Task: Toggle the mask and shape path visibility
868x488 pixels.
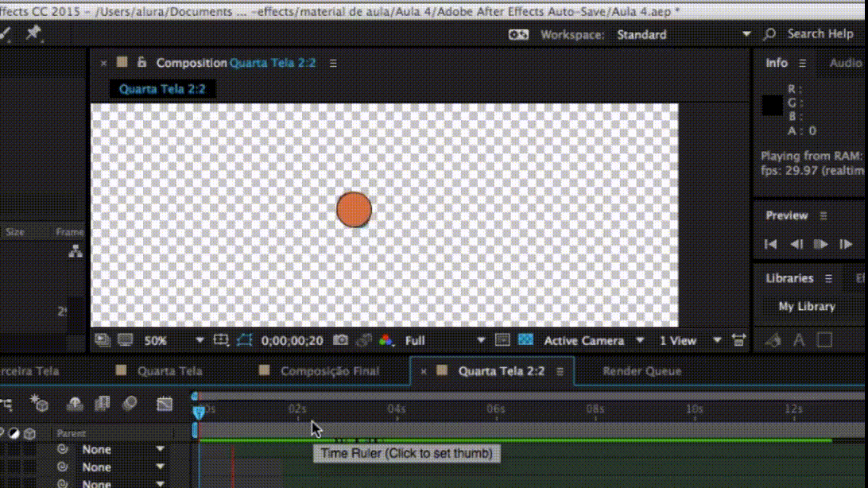Action: [244, 340]
